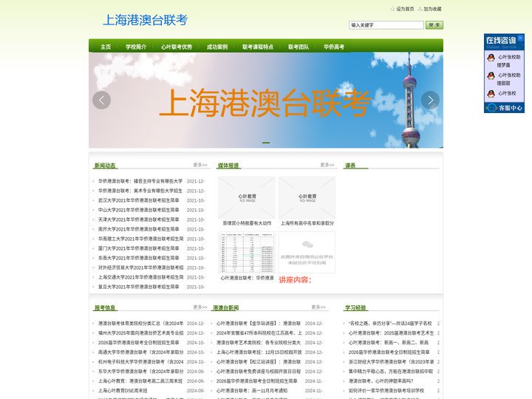Click the 加为收藏 favorites icon
Image resolution: width=532 pixels, height=399 pixels.
[420, 9]
